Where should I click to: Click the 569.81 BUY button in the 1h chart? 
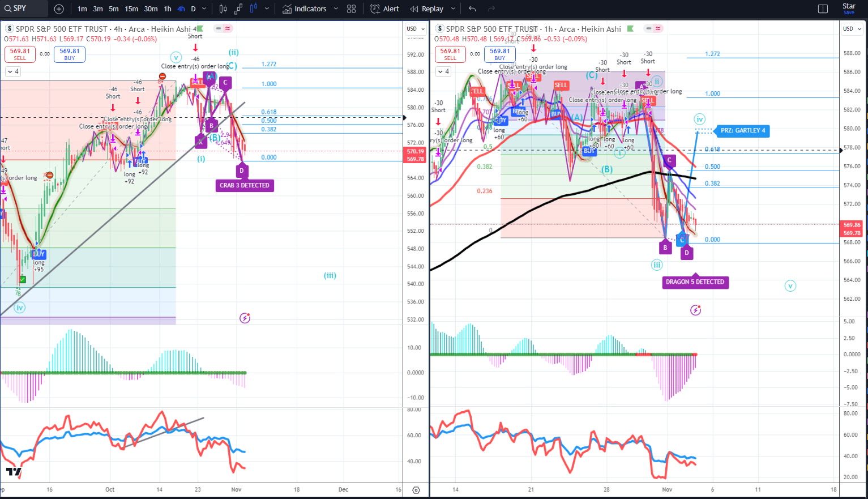(x=500, y=54)
